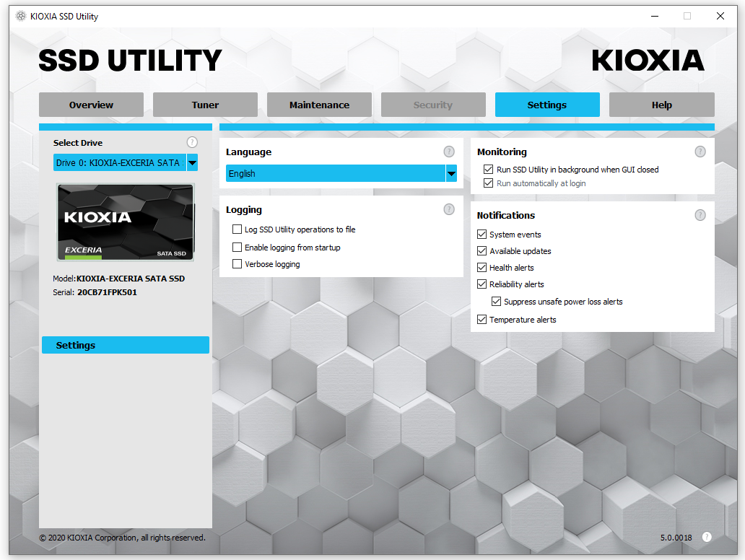Turn off Health alerts
The image size is (745, 560).
[482, 268]
